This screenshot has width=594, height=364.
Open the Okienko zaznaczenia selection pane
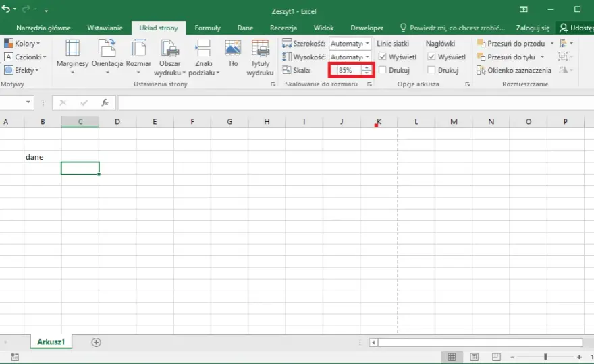coord(514,70)
